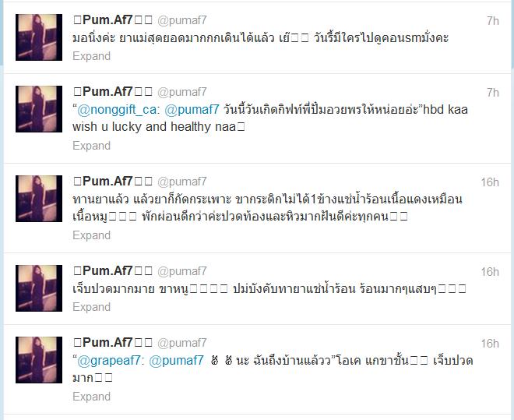Expand the first tweet posted 7h ago
This screenshot has height=420, width=514.
tap(91, 56)
